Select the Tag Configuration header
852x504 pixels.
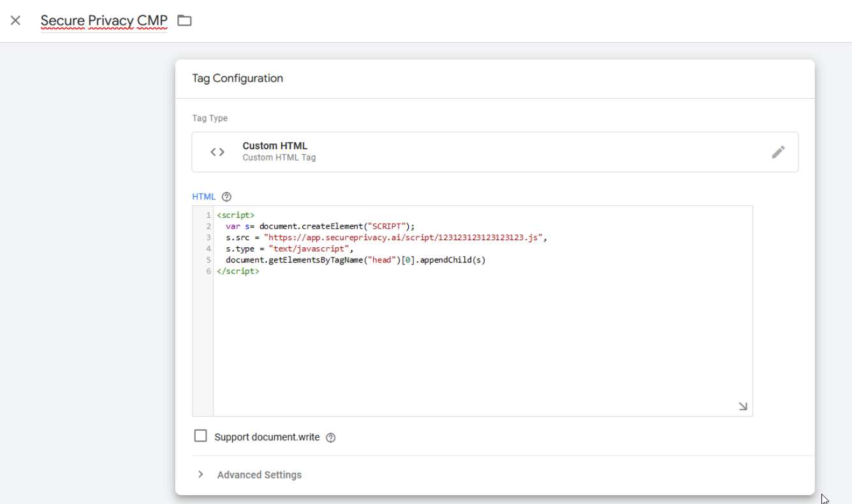click(x=237, y=78)
